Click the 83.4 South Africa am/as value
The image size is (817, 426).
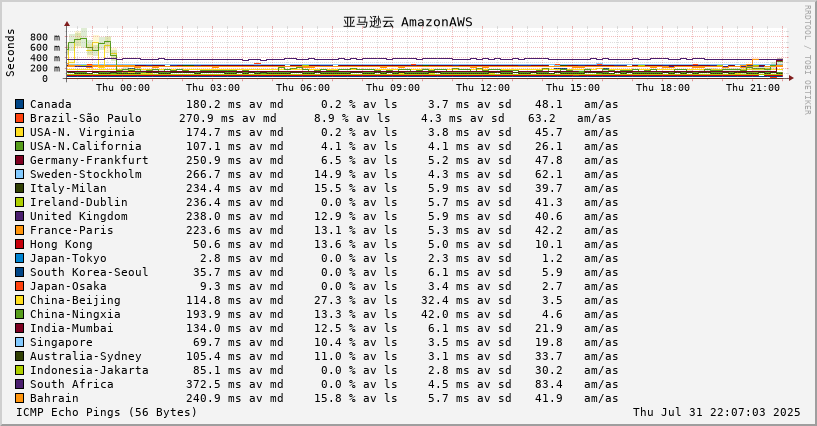(x=549, y=384)
